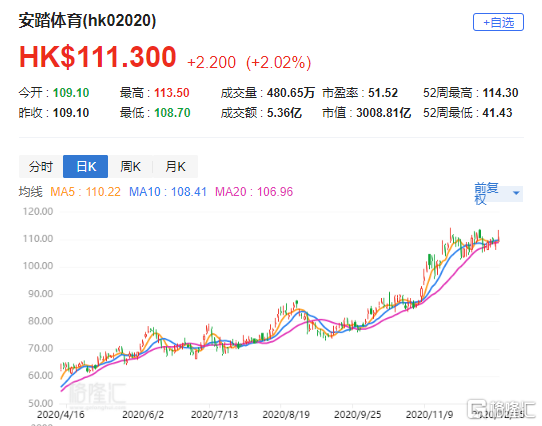The width and height of the screenshot is (542, 426).
Task: Click the 60.00 y-axis label
Action: (x=40, y=376)
